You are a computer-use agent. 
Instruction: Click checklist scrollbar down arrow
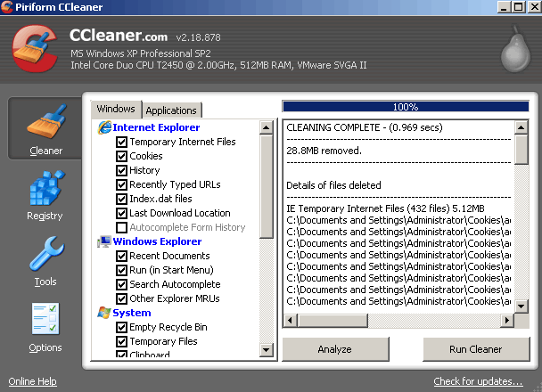pyautogui.click(x=266, y=350)
